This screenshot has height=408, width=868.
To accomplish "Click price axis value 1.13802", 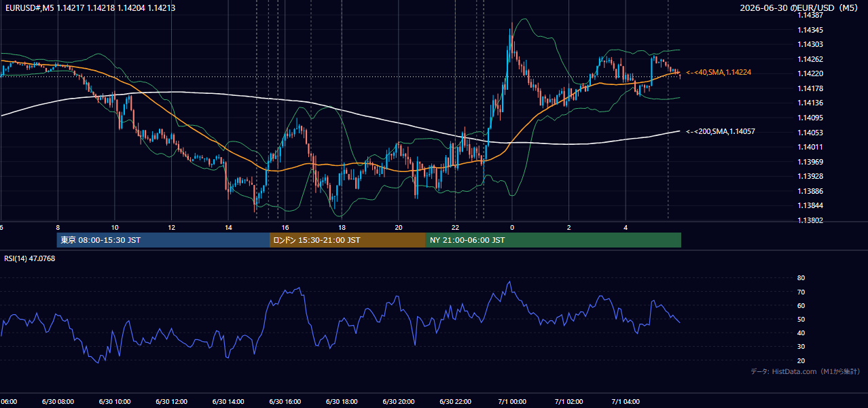I will pyautogui.click(x=810, y=220).
